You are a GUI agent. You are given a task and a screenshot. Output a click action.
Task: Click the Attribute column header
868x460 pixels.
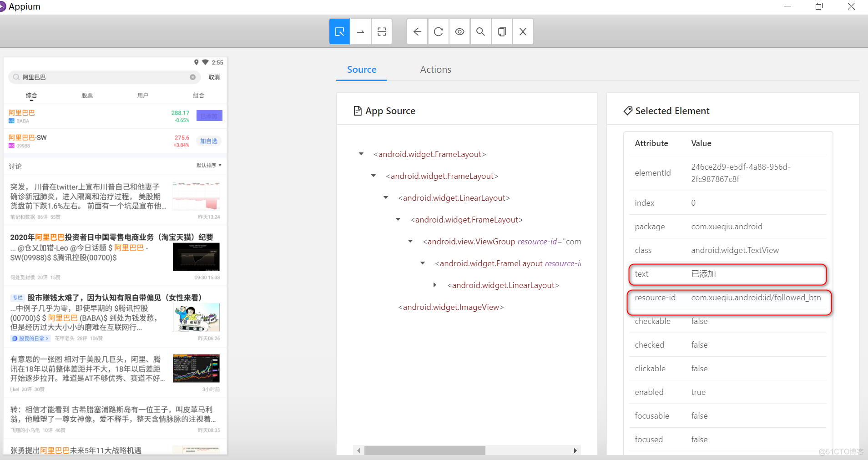pos(651,143)
